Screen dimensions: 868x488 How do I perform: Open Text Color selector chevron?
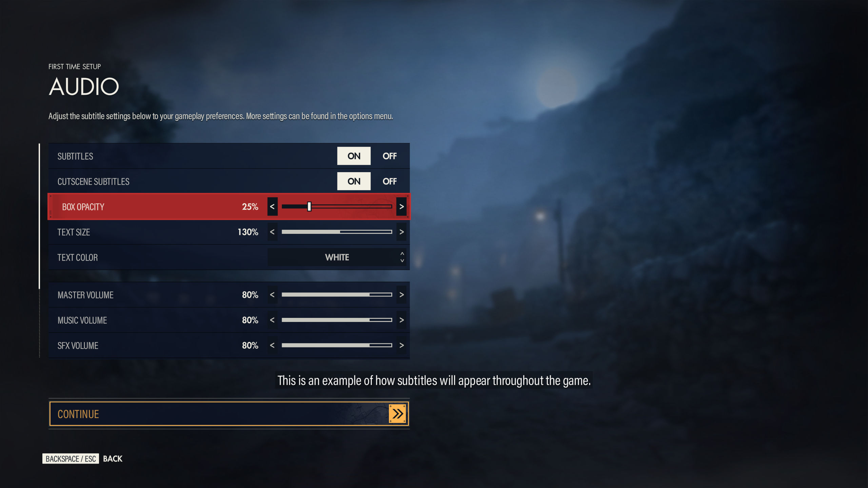tap(402, 257)
